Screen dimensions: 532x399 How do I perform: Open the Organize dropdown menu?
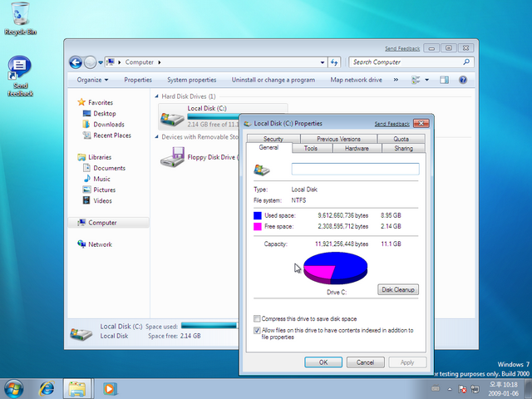pos(92,80)
